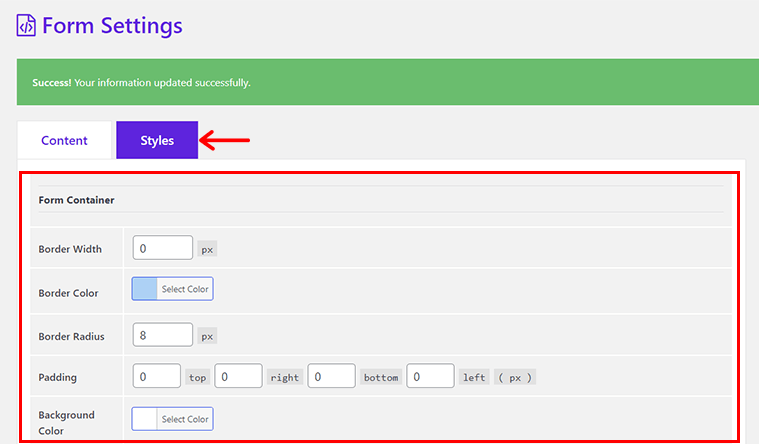
Task: Click the Form Settings page title
Action: click(x=112, y=26)
